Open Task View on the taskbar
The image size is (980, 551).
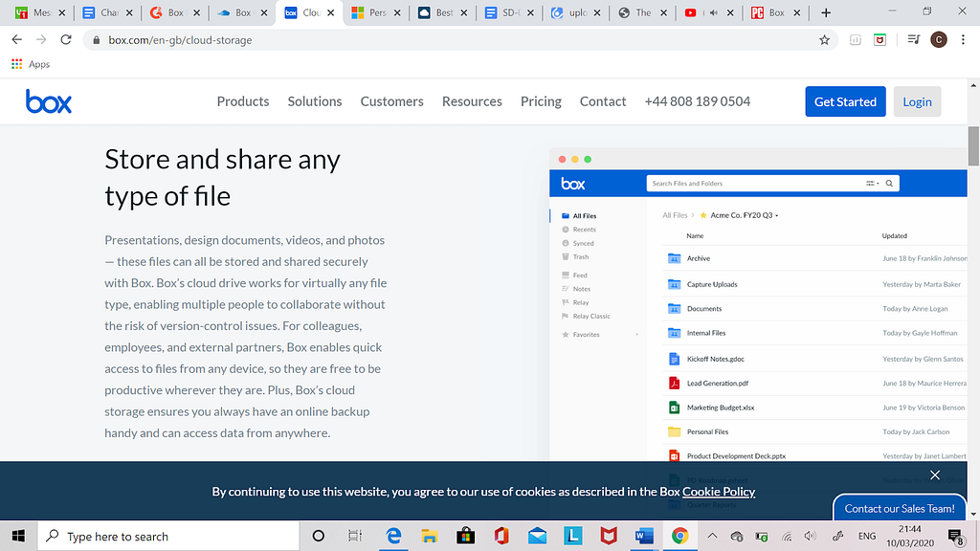tap(354, 536)
